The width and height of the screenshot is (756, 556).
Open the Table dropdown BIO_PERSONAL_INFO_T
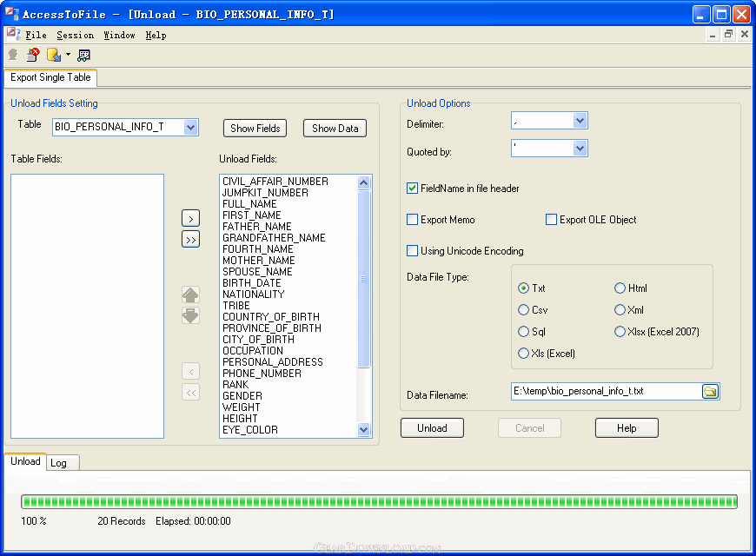[x=190, y=128]
